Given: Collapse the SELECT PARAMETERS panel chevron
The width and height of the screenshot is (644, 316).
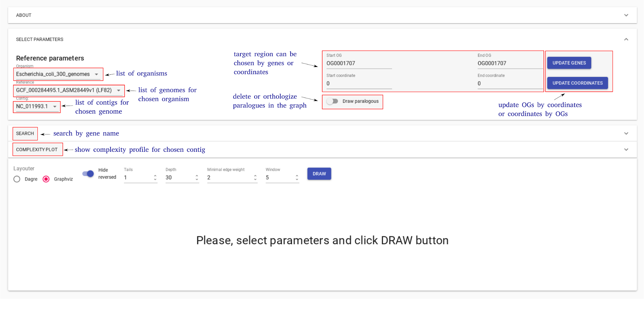Looking at the screenshot, I should click(626, 39).
